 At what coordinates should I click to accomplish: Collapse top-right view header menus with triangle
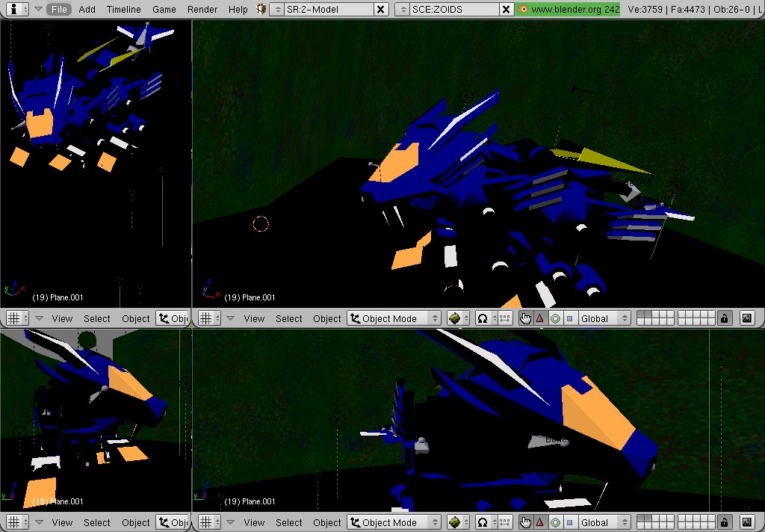pyautogui.click(x=231, y=318)
